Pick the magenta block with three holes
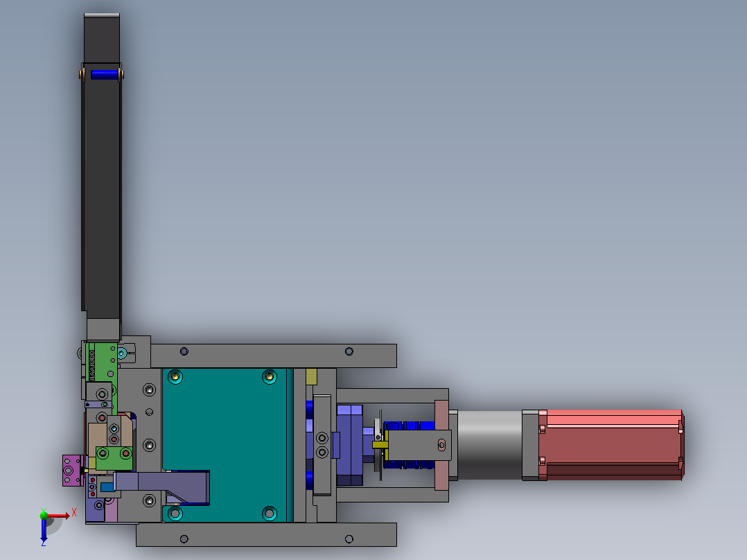 (x=72, y=471)
